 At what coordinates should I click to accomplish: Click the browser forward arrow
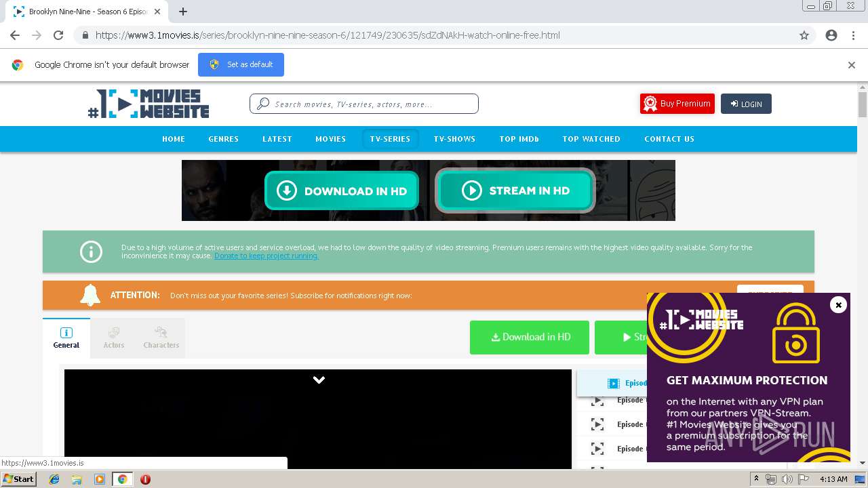tap(37, 35)
